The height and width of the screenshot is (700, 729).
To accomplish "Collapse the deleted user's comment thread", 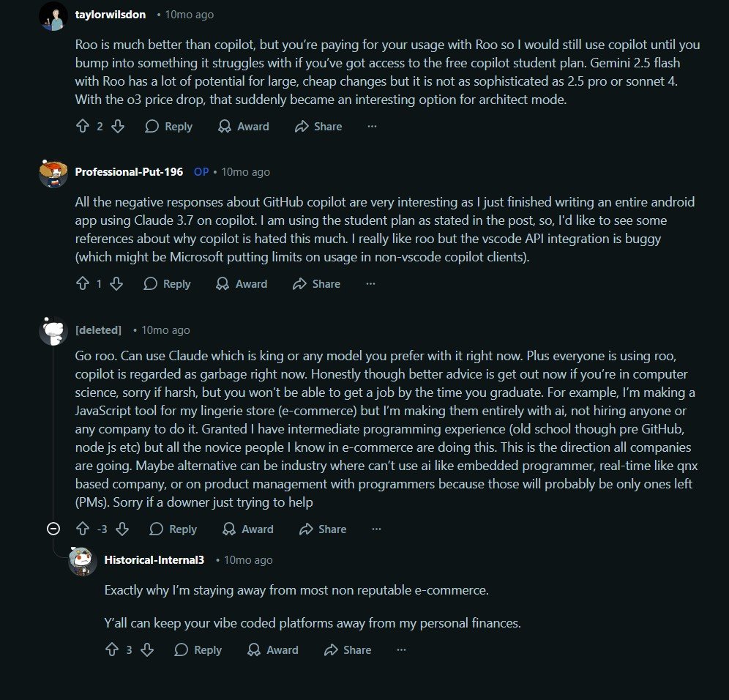I will (53, 529).
